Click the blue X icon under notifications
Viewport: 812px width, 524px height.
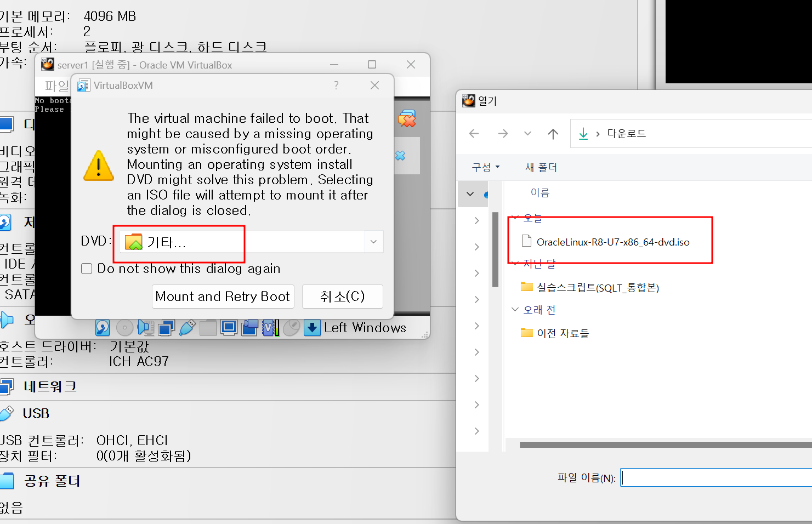coord(401,156)
